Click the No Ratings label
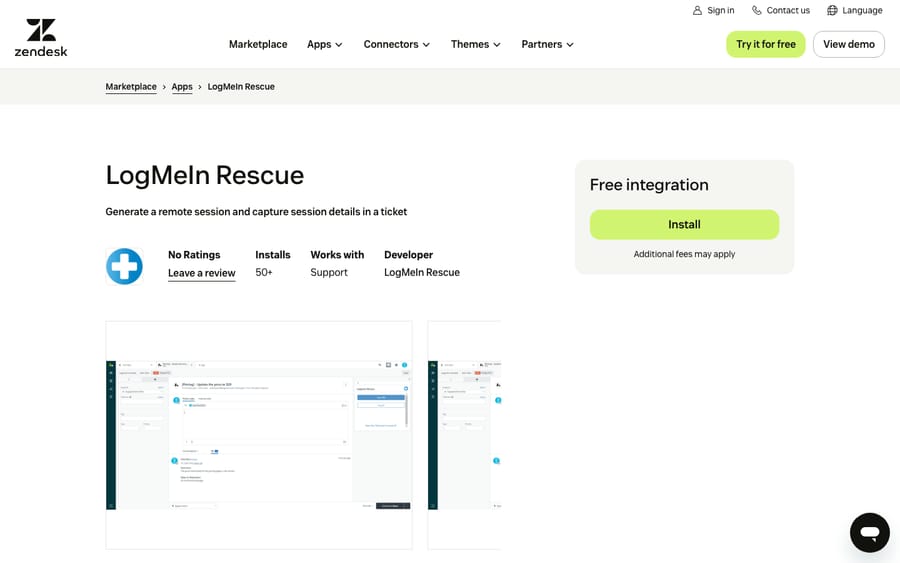The width and height of the screenshot is (900, 563). coord(194,255)
